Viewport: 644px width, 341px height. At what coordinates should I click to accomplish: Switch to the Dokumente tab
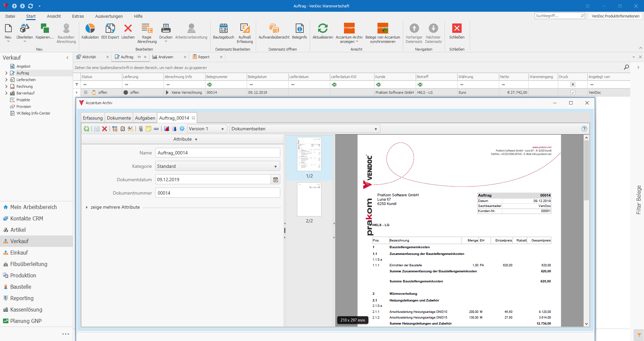(119, 118)
